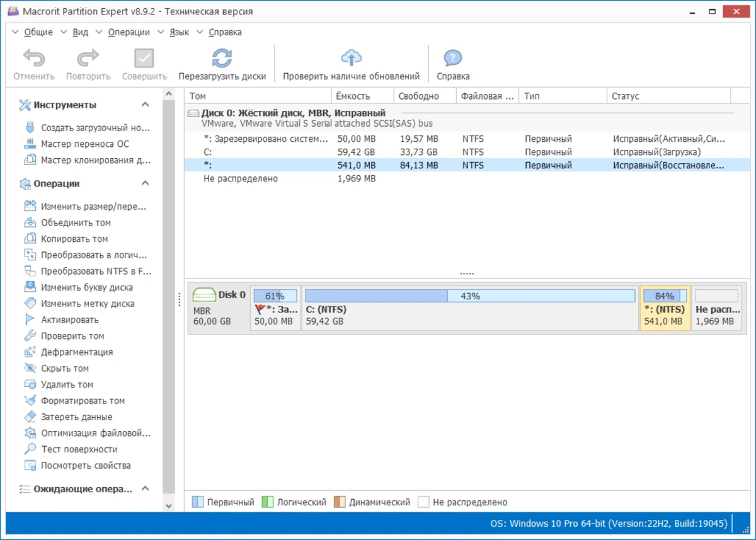Click the Преобразовать NTFS в FAT32 icon
The height and width of the screenshot is (540, 756).
point(30,271)
